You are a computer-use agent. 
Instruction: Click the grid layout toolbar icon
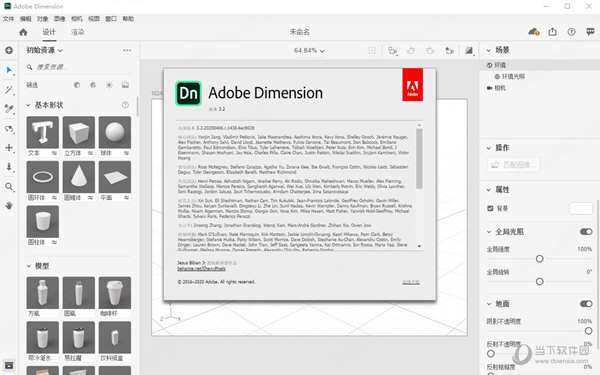point(372,51)
